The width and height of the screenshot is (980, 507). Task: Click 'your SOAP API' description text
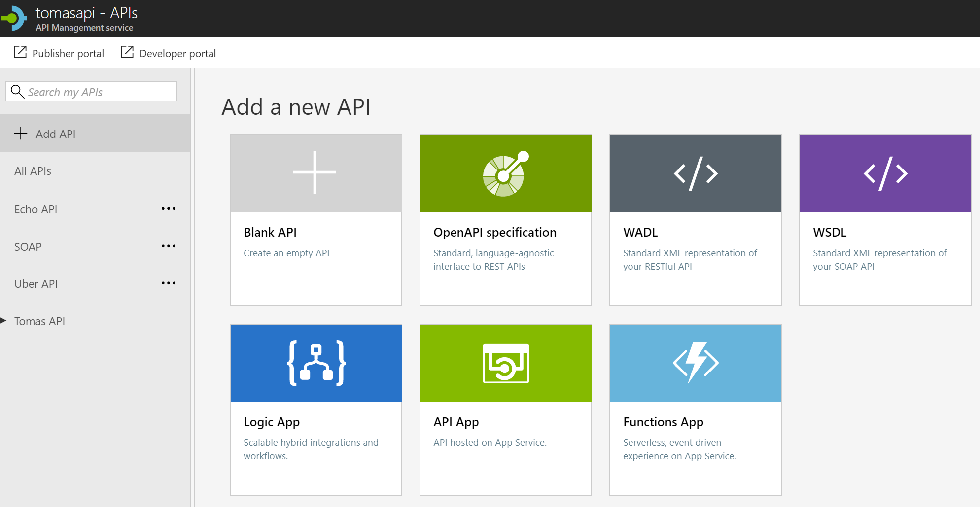tap(843, 267)
